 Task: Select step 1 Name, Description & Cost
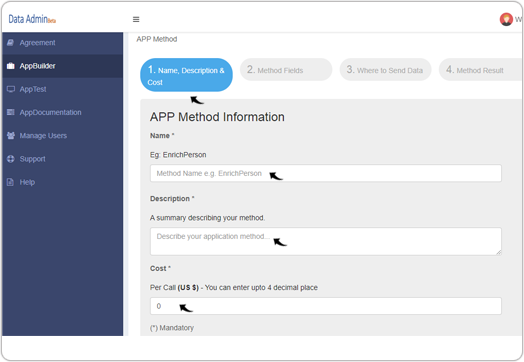[186, 75]
